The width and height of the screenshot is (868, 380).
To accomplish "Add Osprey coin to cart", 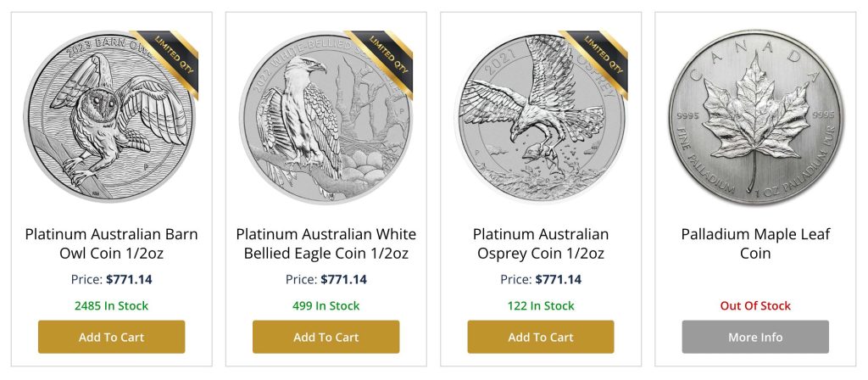I will [541, 337].
